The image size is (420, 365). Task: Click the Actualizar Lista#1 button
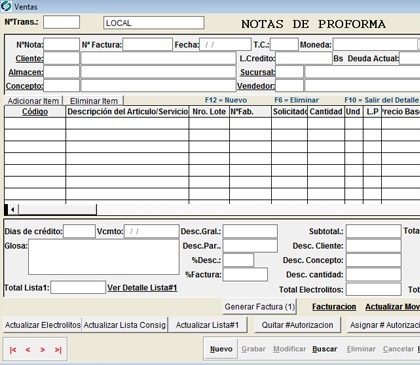pos(207,325)
